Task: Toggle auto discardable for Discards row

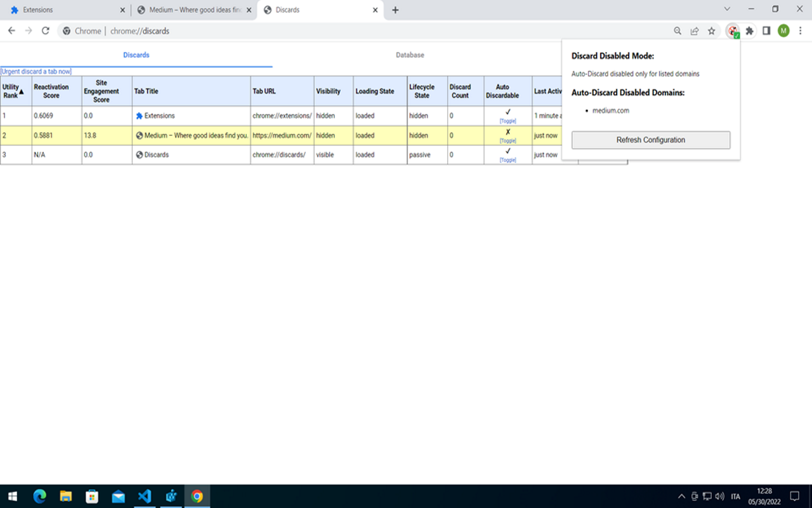Action: click(x=507, y=160)
